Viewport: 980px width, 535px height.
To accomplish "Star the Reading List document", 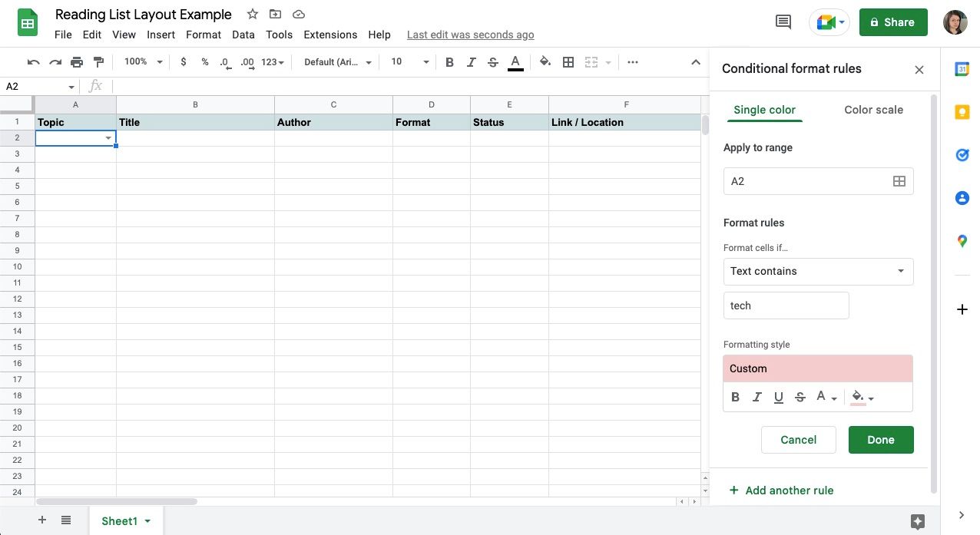I will [x=253, y=15].
